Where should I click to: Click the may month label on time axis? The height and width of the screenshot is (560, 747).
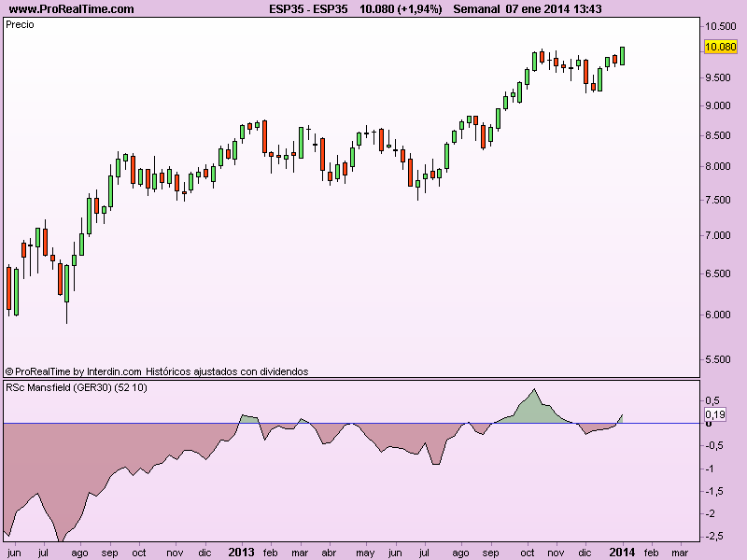365,553
